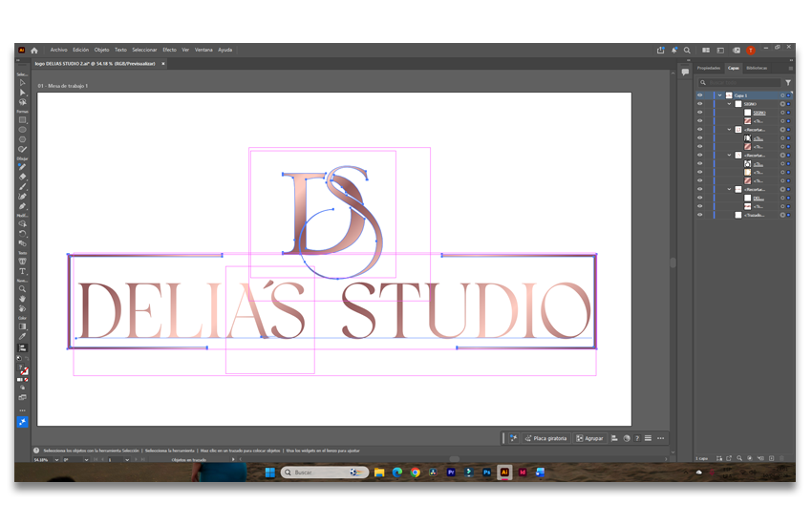Image resolution: width=812 pixels, height=525 pixels.
Task: Collapse the second <Recortar...> group chevron
Action: [x=729, y=156]
